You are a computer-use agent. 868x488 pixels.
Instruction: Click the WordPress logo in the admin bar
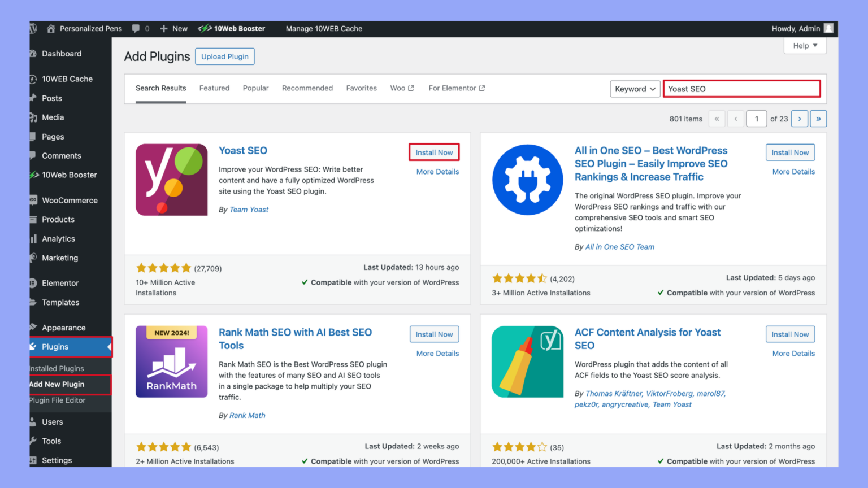pyautogui.click(x=33, y=28)
